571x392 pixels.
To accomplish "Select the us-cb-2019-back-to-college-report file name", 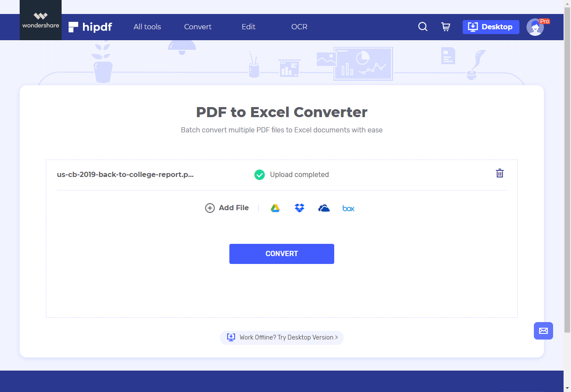I will pos(125,174).
